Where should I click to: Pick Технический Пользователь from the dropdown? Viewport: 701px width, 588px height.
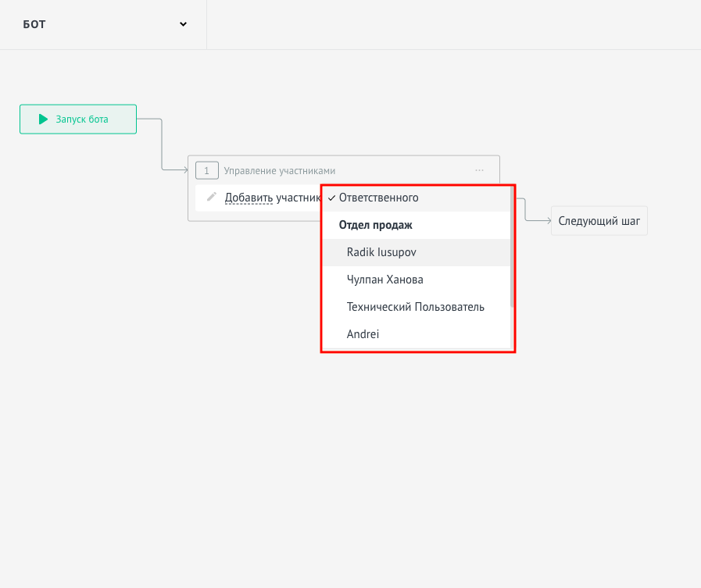(417, 307)
